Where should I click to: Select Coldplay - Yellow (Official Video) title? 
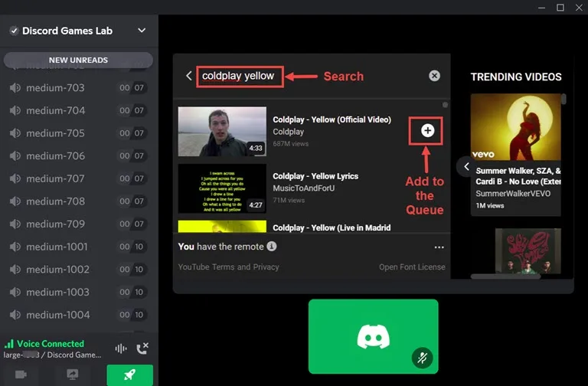click(332, 119)
